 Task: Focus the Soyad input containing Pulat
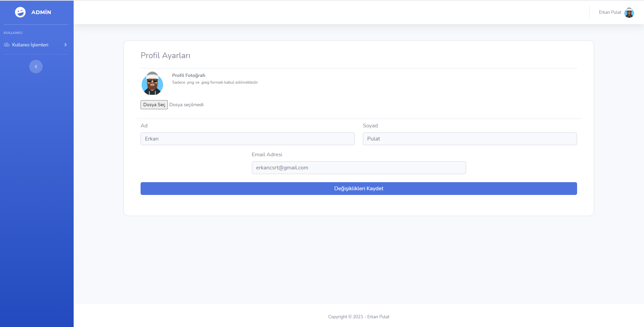click(470, 139)
